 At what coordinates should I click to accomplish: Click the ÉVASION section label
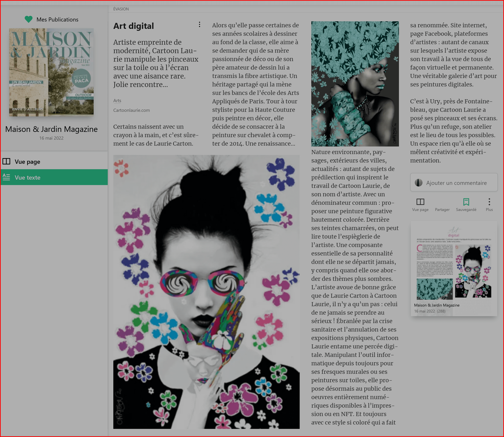[121, 9]
